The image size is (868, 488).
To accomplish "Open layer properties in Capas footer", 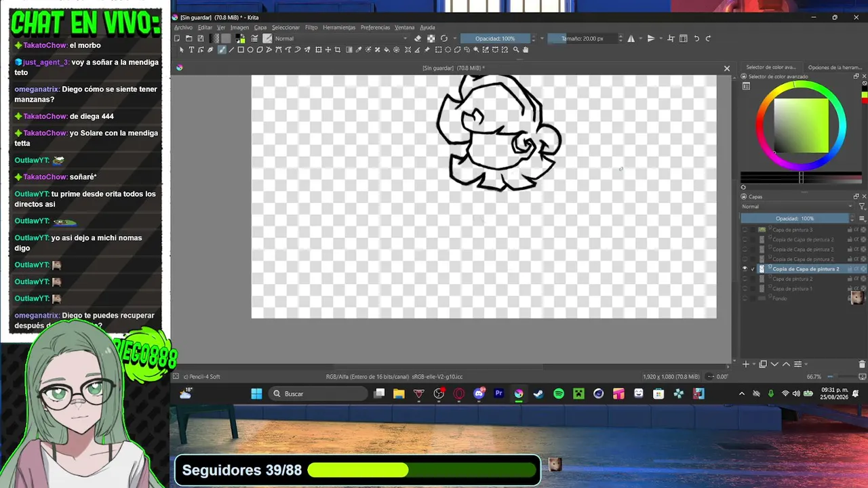I will coord(798,364).
